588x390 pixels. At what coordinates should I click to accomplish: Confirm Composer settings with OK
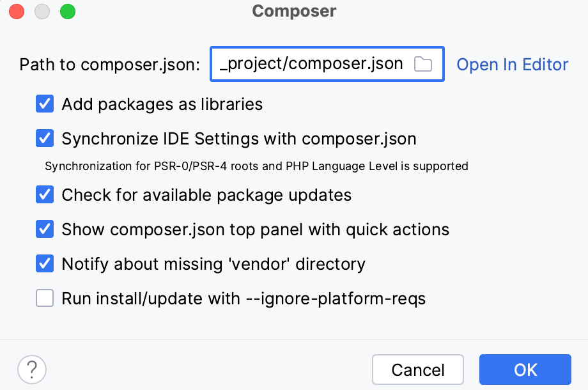tap(525, 370)
